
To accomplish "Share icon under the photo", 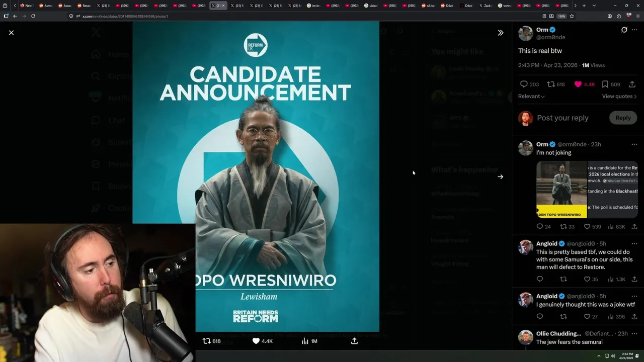I will coord(354,341).
